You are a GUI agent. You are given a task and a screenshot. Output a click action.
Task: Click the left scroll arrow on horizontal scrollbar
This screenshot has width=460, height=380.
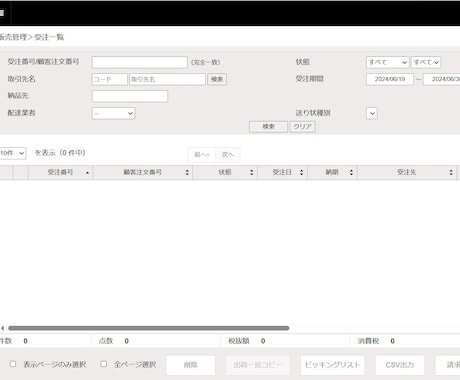tap(2, 328)
